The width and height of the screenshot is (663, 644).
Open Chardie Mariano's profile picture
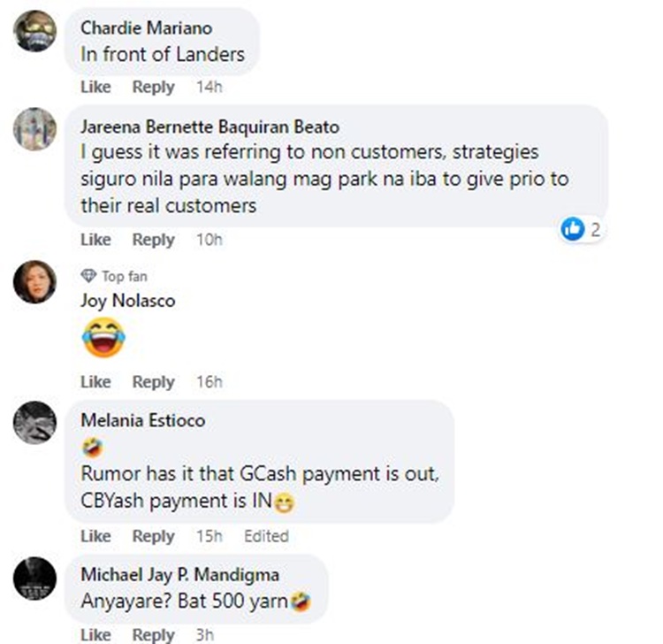34,31
